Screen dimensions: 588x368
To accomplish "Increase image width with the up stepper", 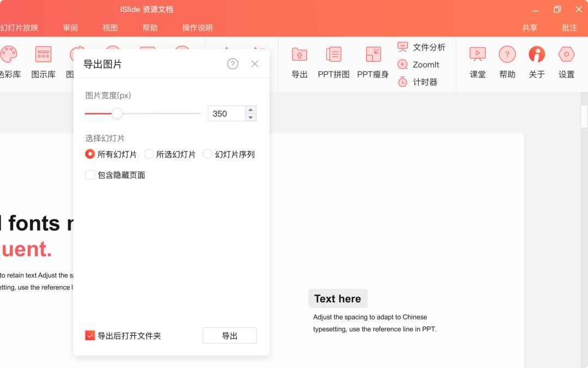I will (250, 110).
